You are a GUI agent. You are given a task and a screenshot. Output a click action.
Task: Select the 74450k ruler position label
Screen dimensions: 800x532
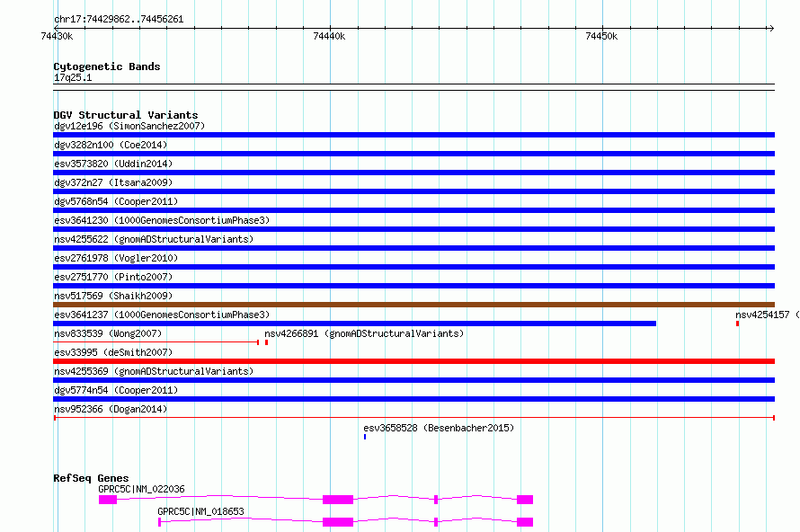(x=601, y=36)
